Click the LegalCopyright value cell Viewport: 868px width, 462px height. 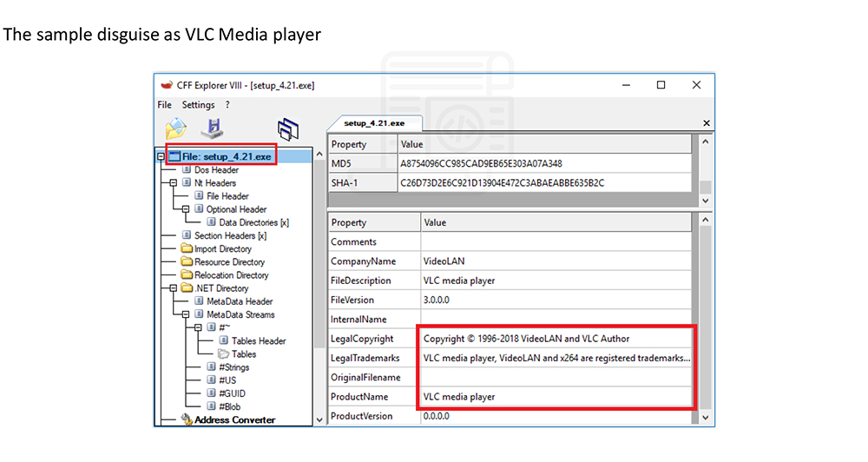[x=556, y=339]
